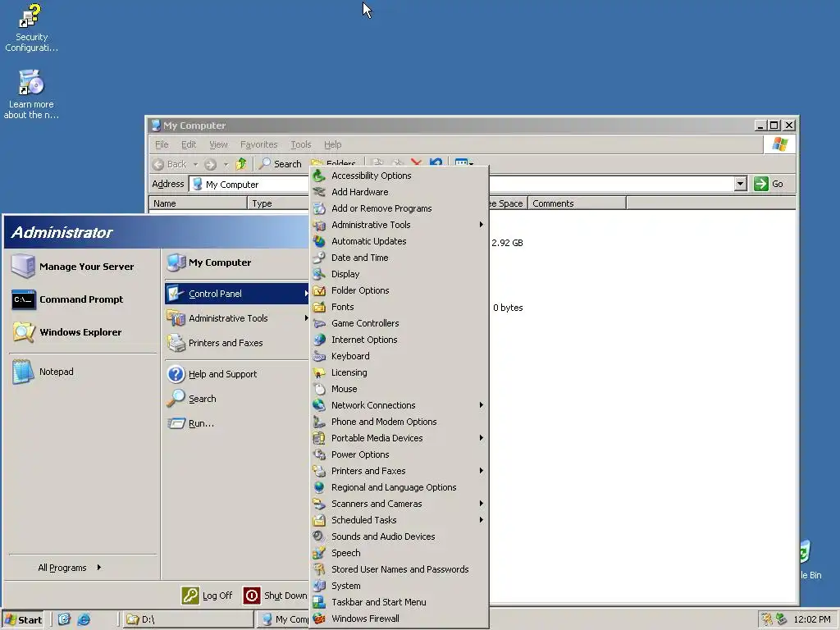Screen dimensions: 840x630
Task: Expand Scanners and Cameras submenu arrow
Action: (481, 504)
